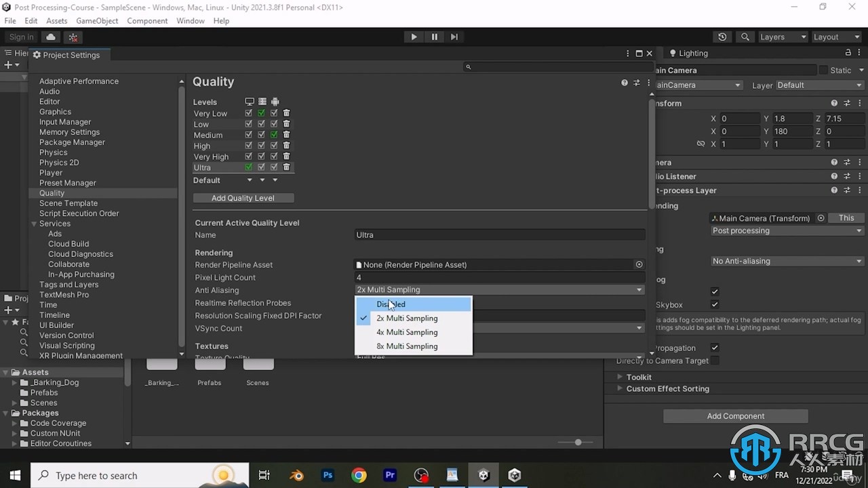
Task: Toggle Ultra level for standalone platform
Action: tap(249, 167)
